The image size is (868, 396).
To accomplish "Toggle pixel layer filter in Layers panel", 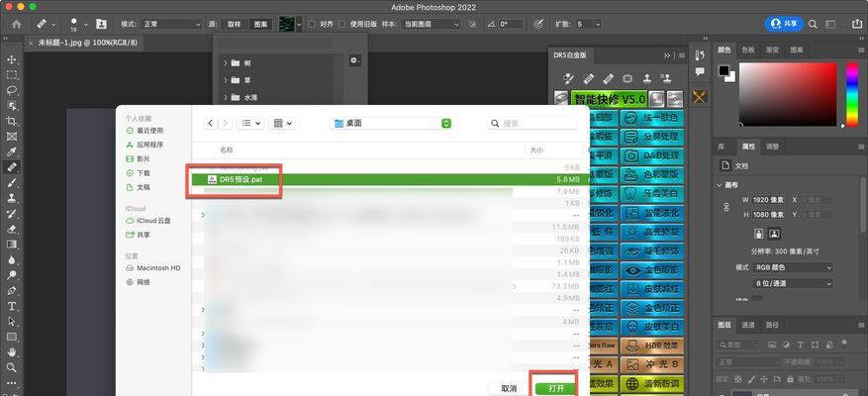I will [773, 346].
